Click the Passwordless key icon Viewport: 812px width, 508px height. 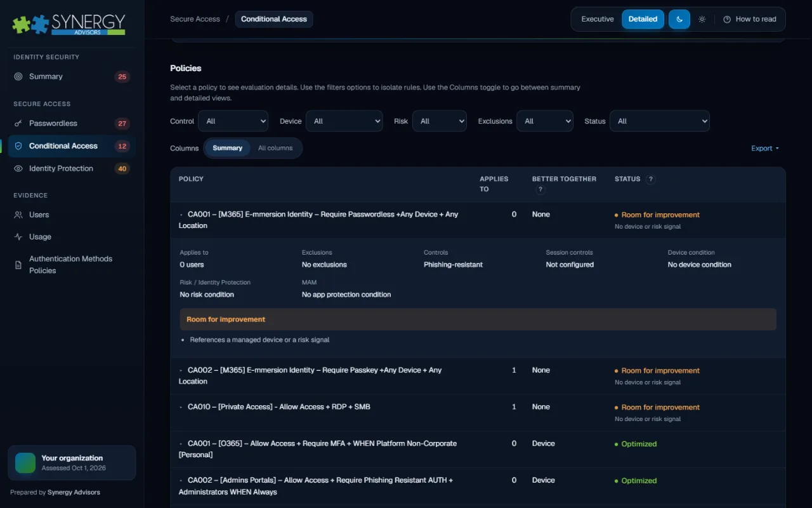point(18,123)
